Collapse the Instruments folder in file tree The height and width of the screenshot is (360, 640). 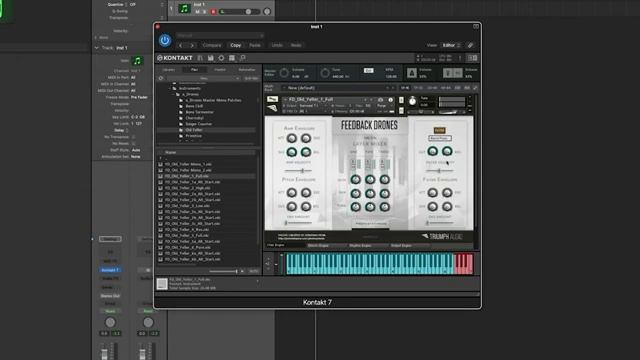click(170, 88)
